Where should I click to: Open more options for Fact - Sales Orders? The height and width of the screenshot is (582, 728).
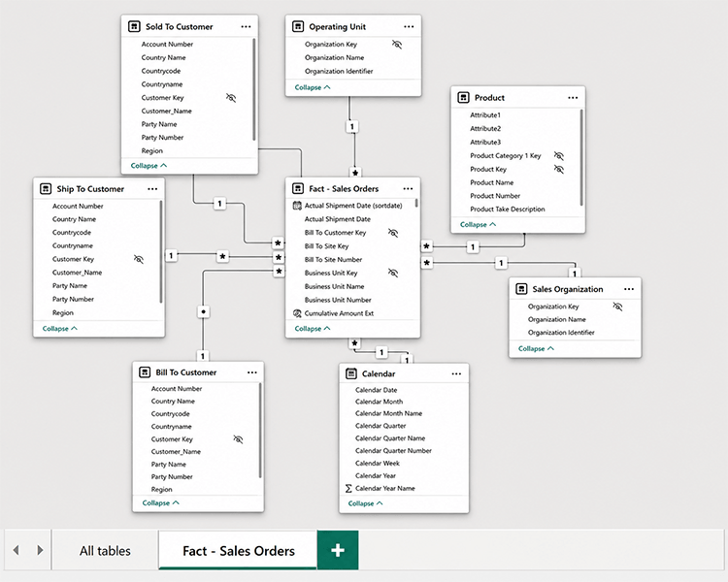pos(408,188)
